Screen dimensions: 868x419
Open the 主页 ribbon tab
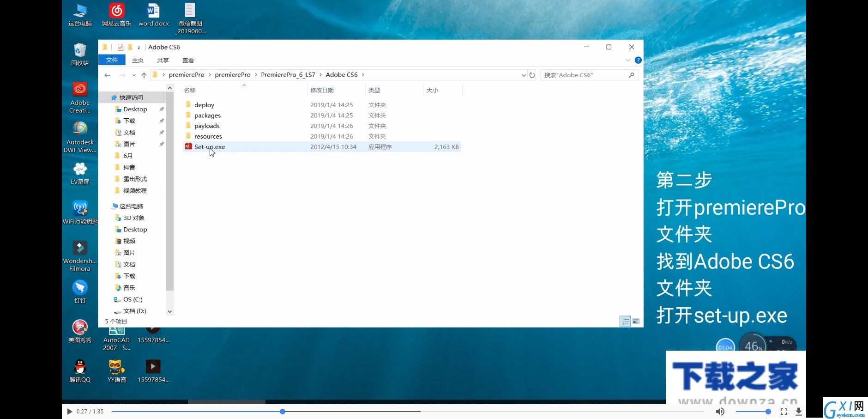138,60
